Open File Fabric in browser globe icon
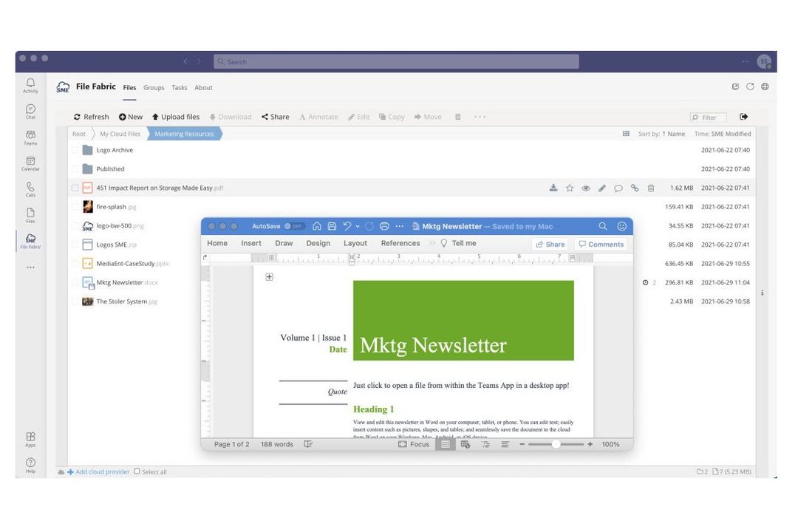 coord(765,86)
